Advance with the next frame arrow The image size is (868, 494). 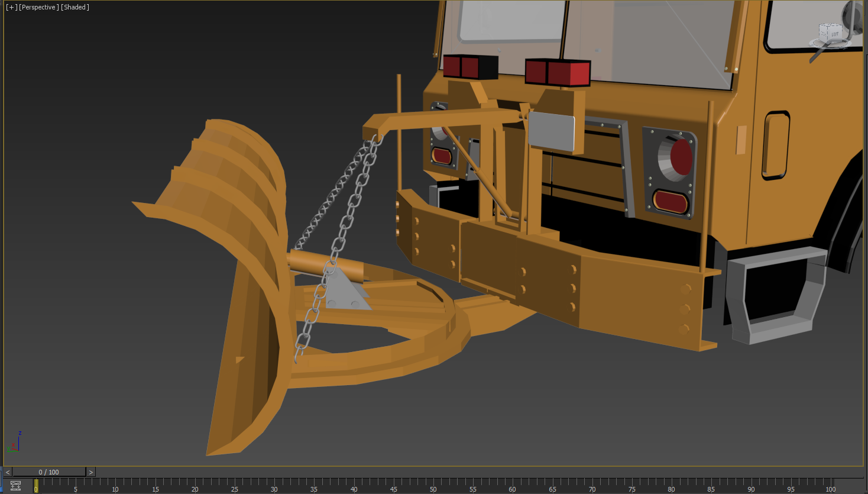90,472
